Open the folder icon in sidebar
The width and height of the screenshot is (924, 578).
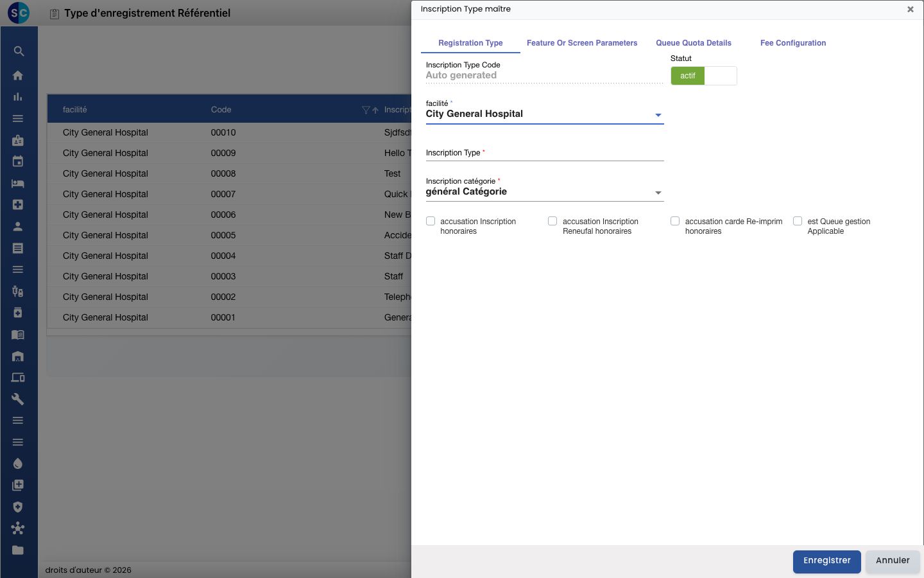[18, 550]
